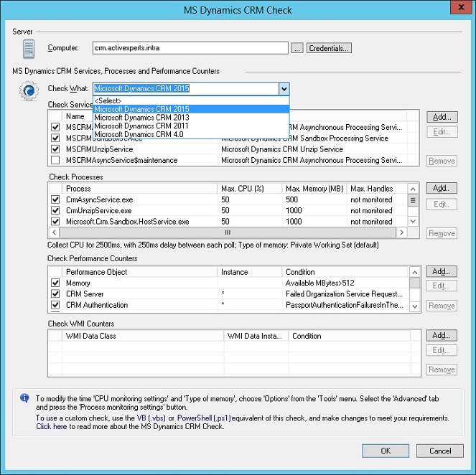Uncheck the CrmUnzipService.exe process

pyautogui.click(x=55, y=210)
